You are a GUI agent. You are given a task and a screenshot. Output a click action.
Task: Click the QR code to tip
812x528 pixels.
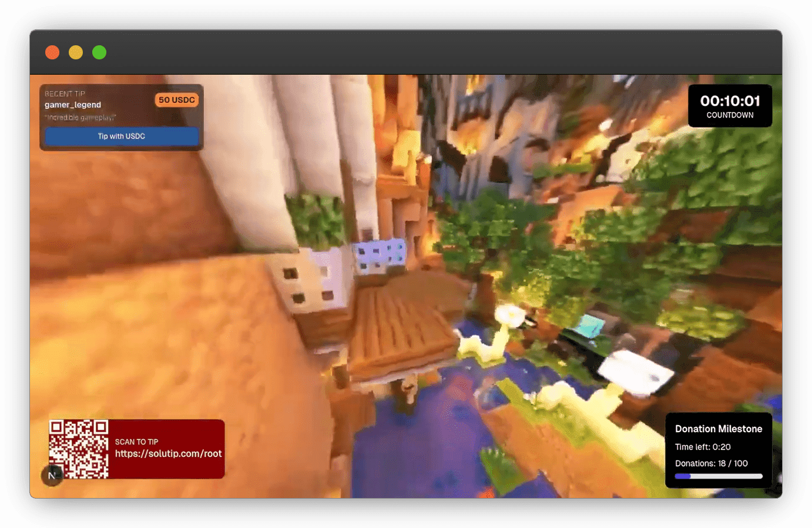click(x=79, y=449)
